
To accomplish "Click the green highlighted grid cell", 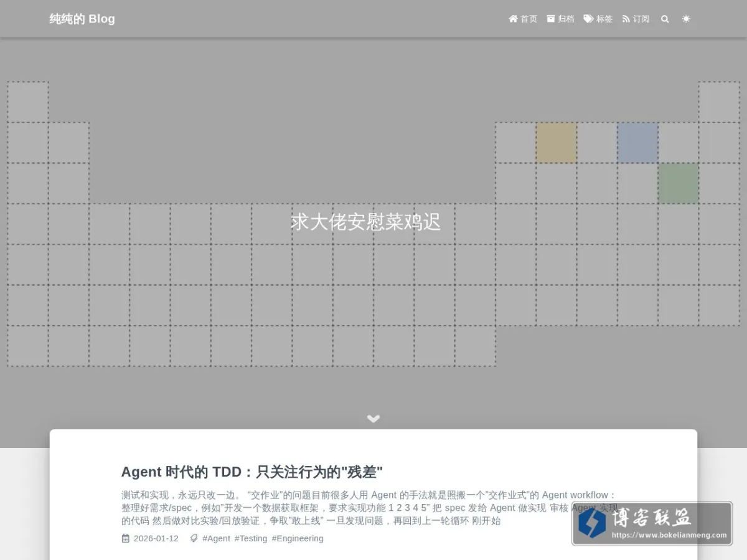I will (x=678, y=184).
